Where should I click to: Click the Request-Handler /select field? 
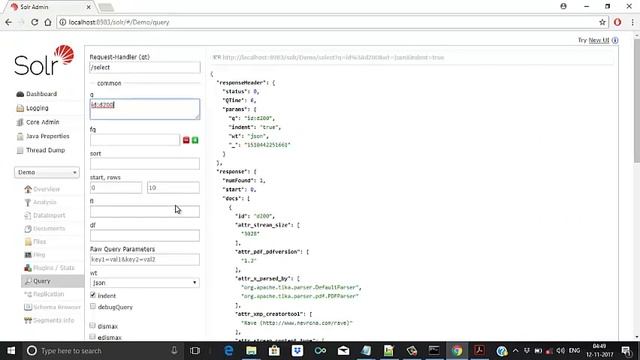[x=145, y=67]
